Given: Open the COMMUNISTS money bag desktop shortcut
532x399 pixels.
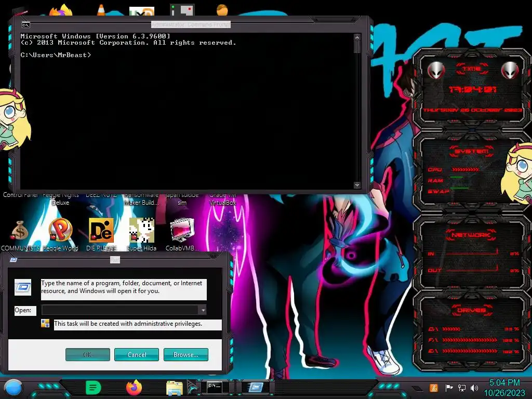Looking at the screenshot, I should 20,235.
